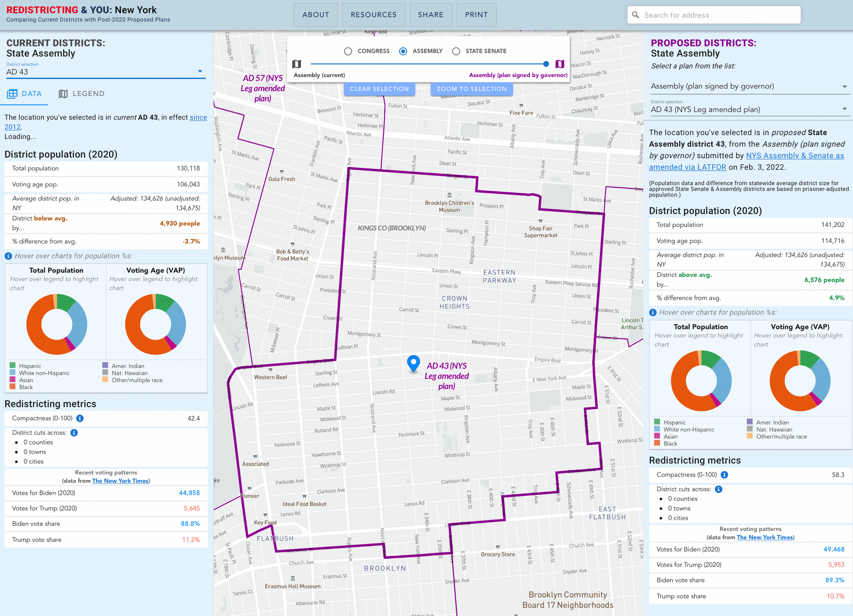853x616 pixels.
Task: Click info icon beside left Compactness metric
Action: coord(80,418)
